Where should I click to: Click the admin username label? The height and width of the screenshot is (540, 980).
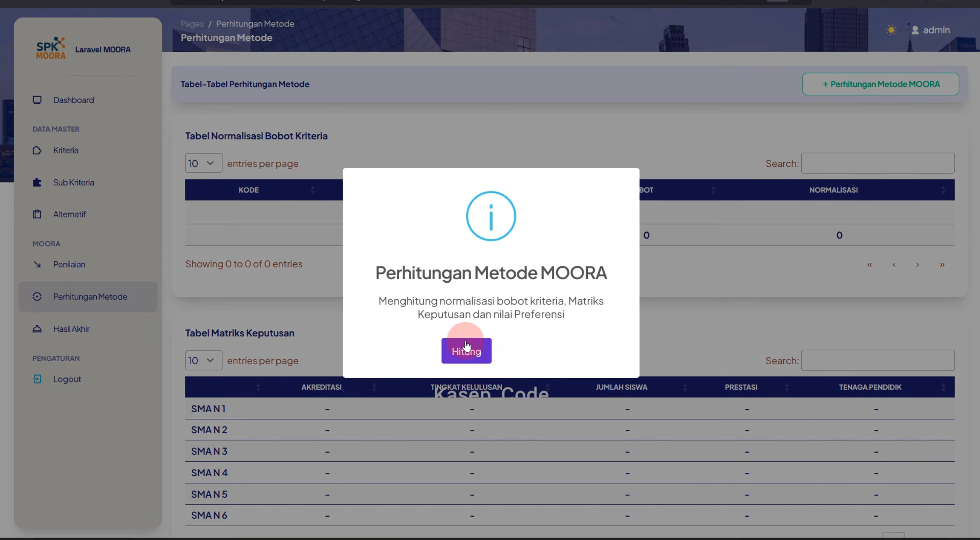coord(936,30)
